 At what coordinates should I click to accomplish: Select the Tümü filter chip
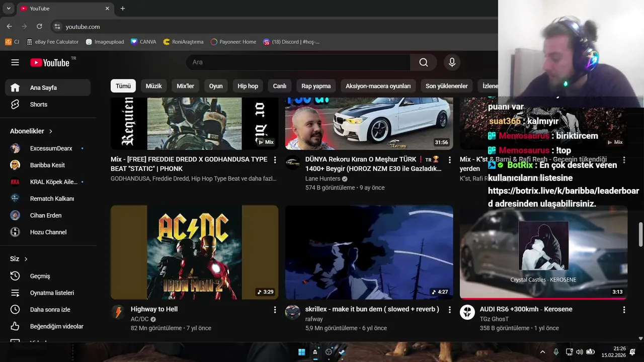coord(123,86)
